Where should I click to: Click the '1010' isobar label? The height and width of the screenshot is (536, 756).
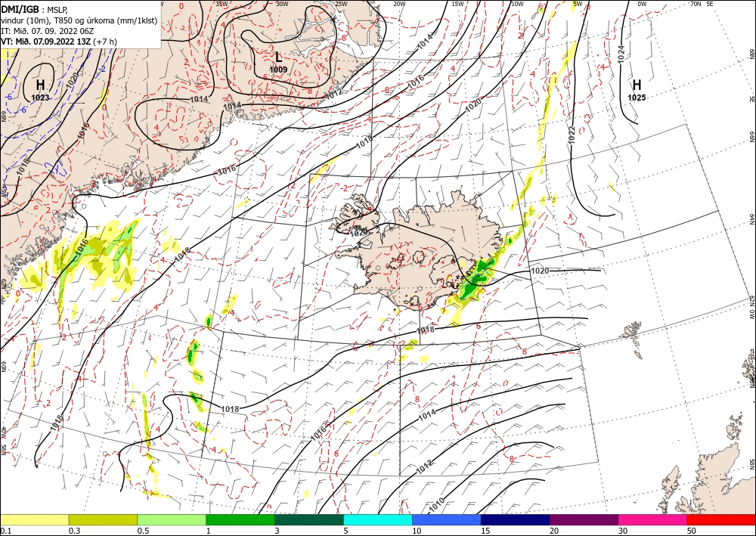click(x=437, y=505)
